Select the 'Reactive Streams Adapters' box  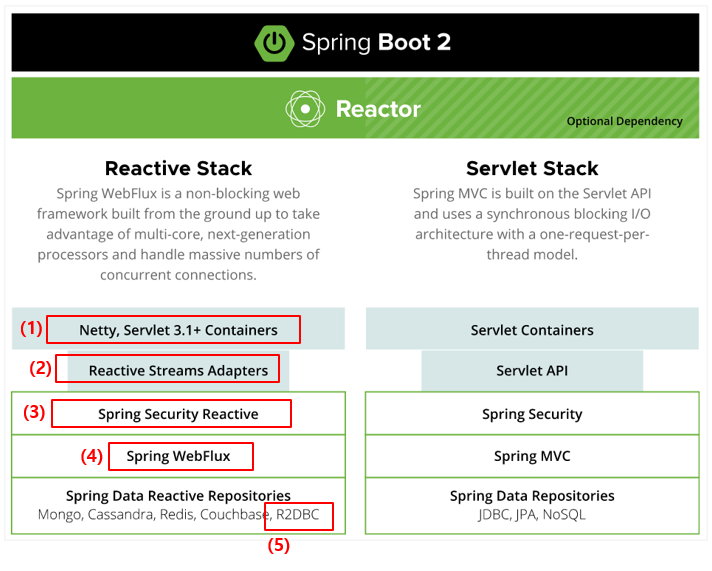pos(168,369)
